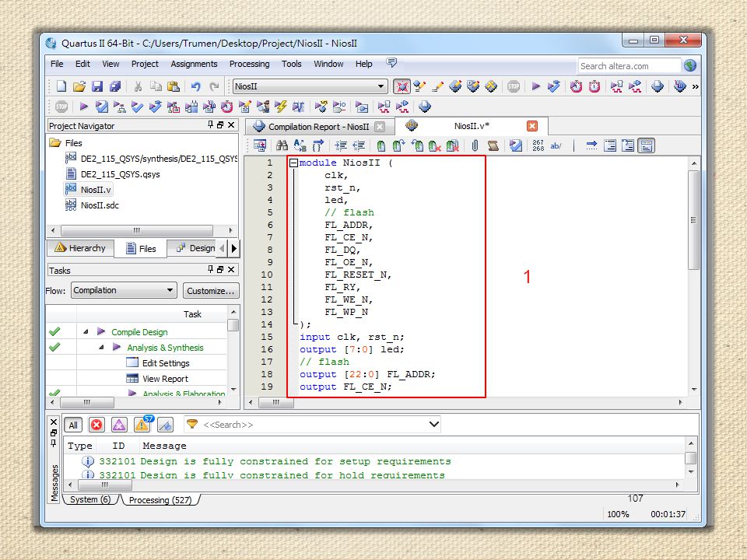Screen dimensions: 747x560
Task: Toggle the flagged messages filter button
Action: tap(165, 425)
